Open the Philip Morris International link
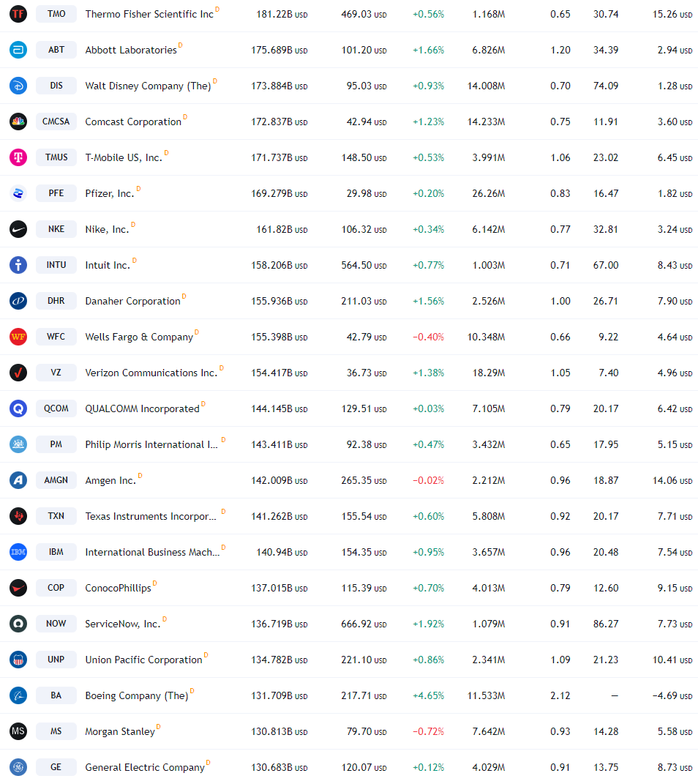This screenshot has width=698, height=784. [x=151, y=444]
